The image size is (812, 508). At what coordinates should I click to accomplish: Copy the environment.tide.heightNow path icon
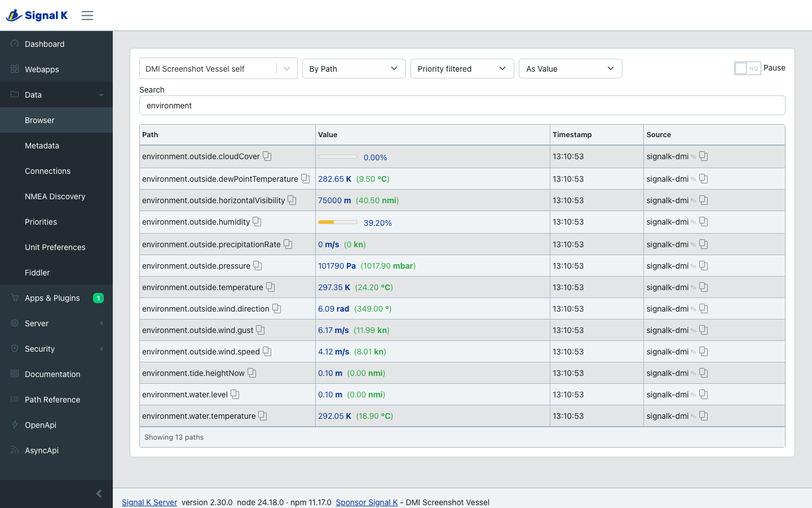[x=252, y=373]
